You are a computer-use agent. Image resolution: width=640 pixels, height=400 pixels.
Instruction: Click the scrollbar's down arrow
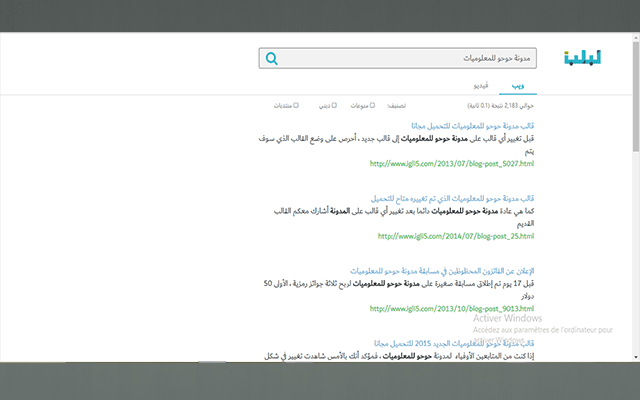coord(635,356)
